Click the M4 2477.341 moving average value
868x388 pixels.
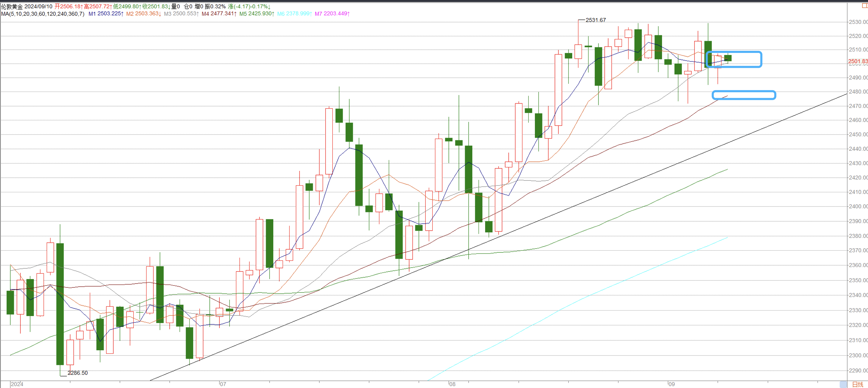tap(219, 14)
